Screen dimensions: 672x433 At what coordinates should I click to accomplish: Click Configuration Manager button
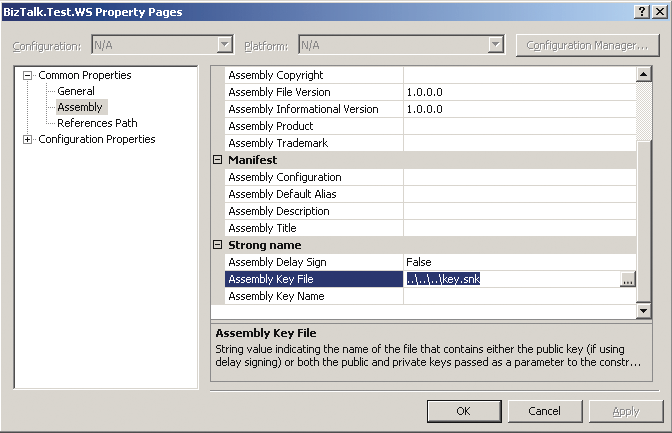(x=587, y=45)
